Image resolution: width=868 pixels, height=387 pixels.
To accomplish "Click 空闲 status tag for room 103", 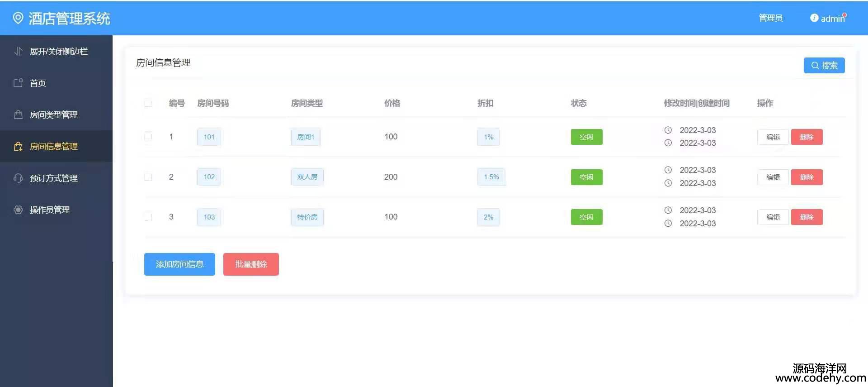I will (586, 217).
